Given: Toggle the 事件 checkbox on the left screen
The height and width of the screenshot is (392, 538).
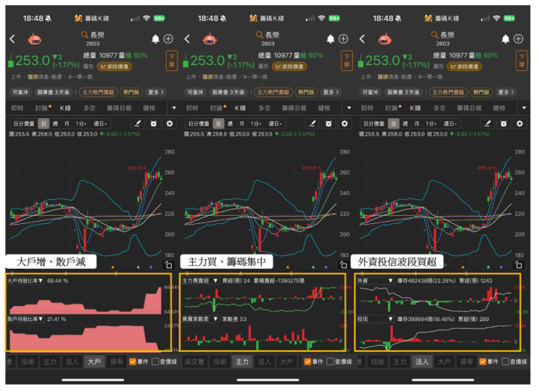Looking at the screenshot, I should [x=133, y=361].
